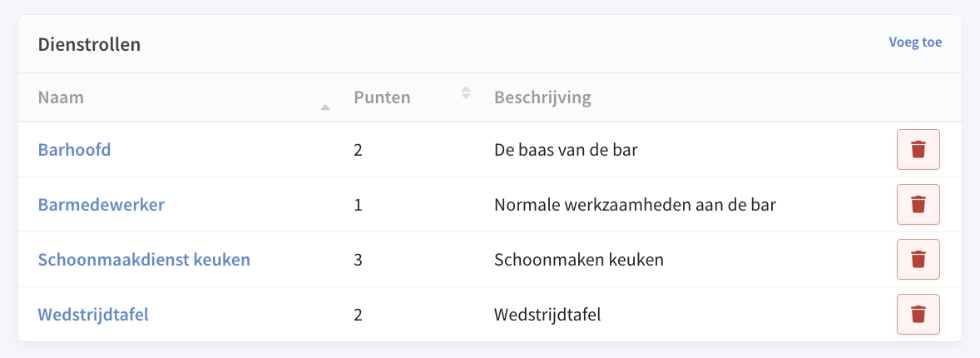This screenshot has width=980, height=358.
Task: Click the Dienstrollen panel heading
Action: pyautogui.click(x=89, y=44)
